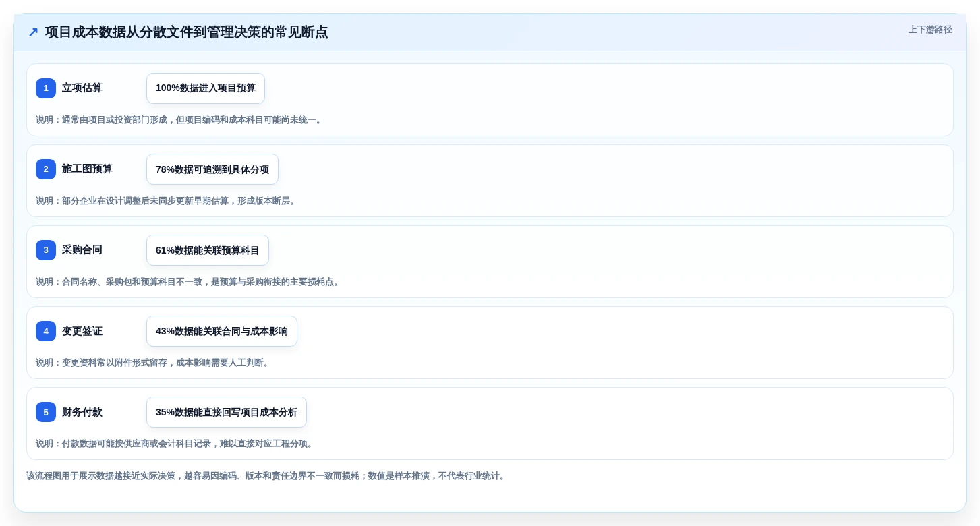Viewport: 980px width, 526px height.
Task: Click the step 5 number badge
Action: [46, 412]
